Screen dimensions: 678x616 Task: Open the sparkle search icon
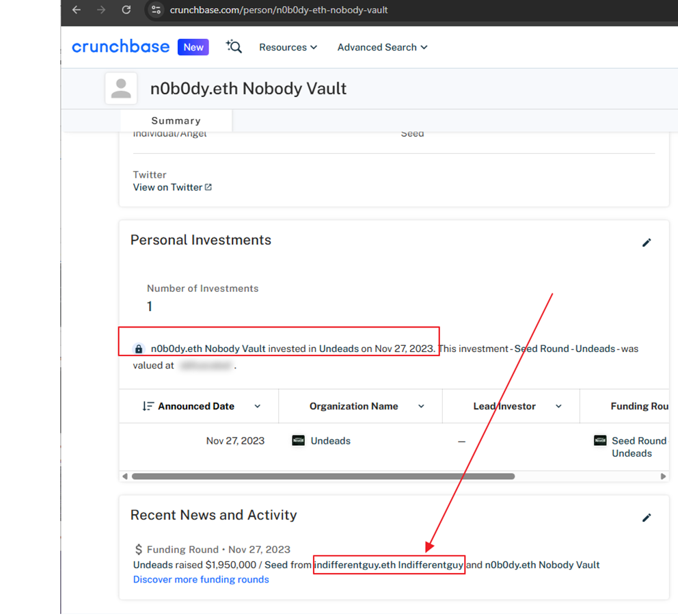coord(234,46)
